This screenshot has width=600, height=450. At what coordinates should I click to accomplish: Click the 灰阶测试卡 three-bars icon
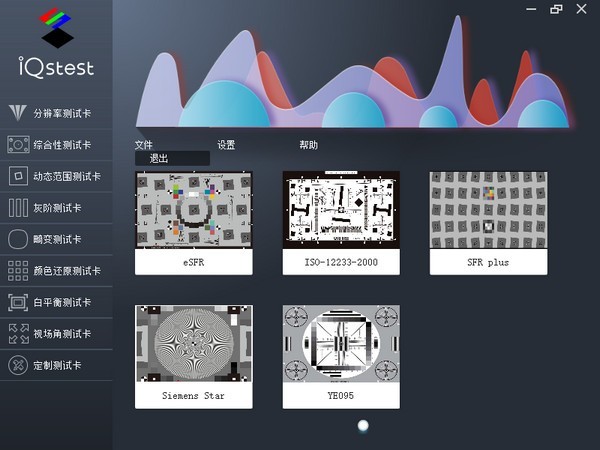tap(18, 208)
